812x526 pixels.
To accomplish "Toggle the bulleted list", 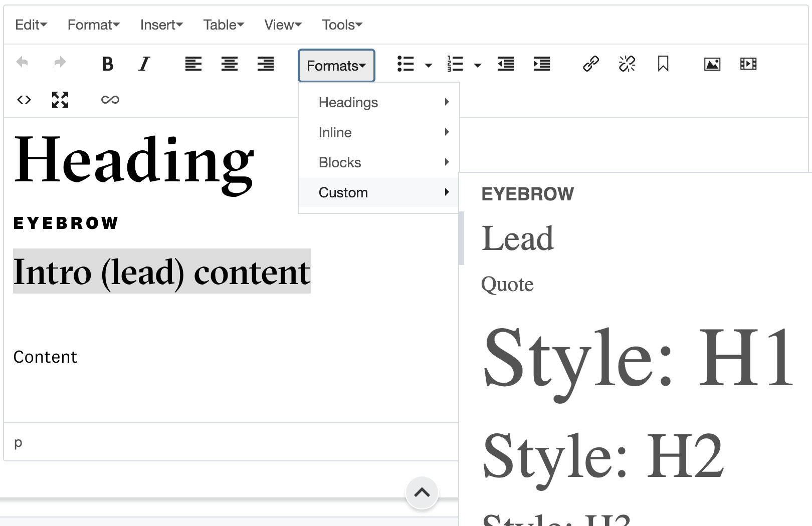I will click(405, 64).
